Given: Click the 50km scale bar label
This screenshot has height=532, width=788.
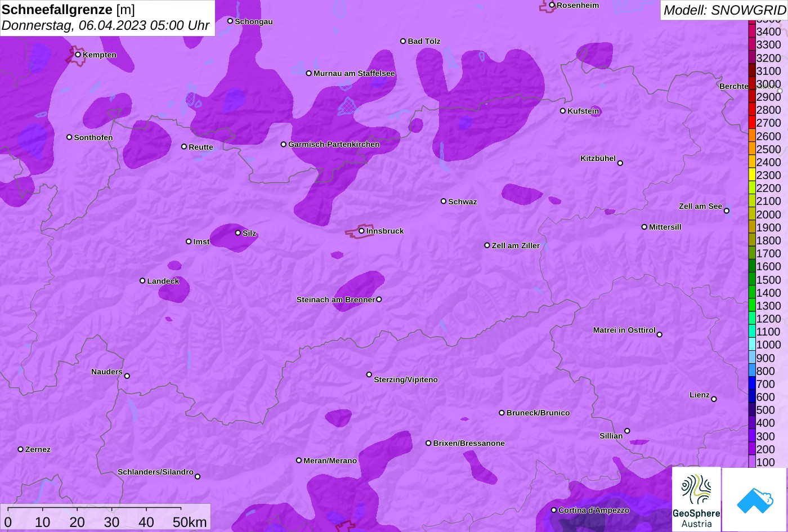Looking at the screenshot, I should (x=190, y=522).
